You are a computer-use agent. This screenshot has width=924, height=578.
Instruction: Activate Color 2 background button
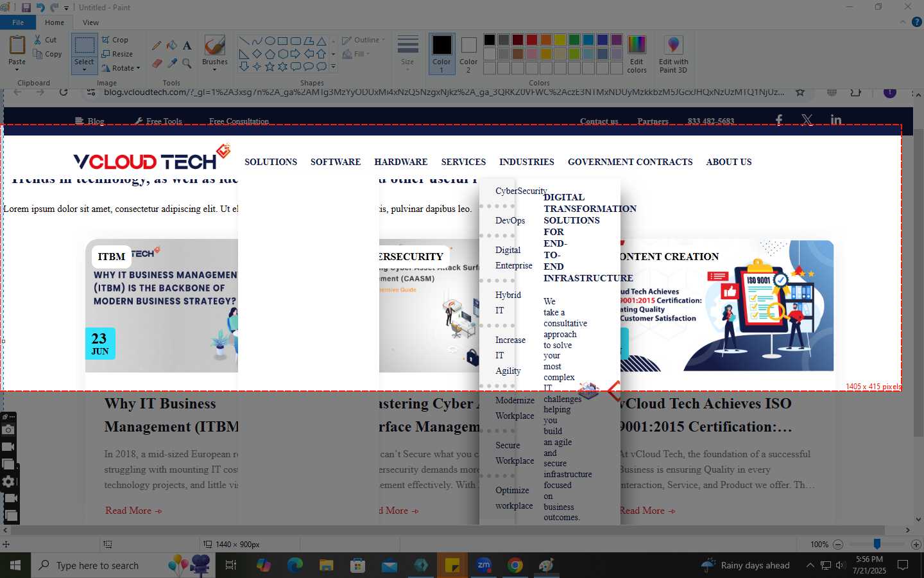coord(468,54)
